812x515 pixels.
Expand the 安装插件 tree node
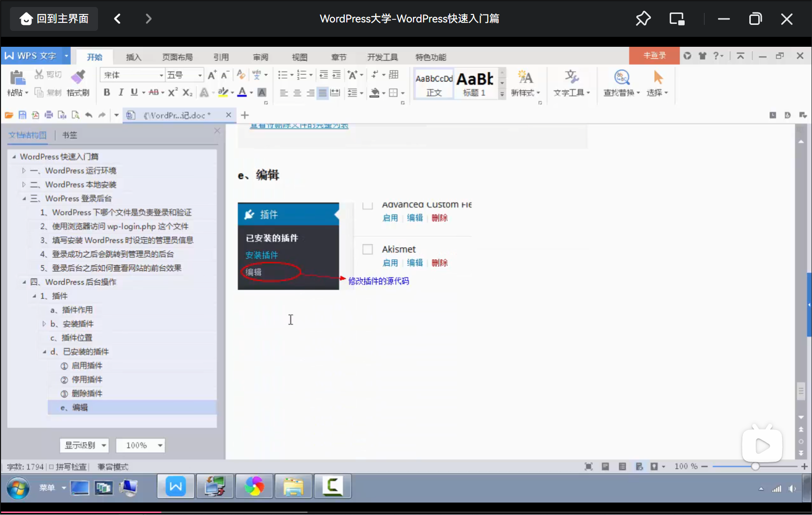[44, 324]
